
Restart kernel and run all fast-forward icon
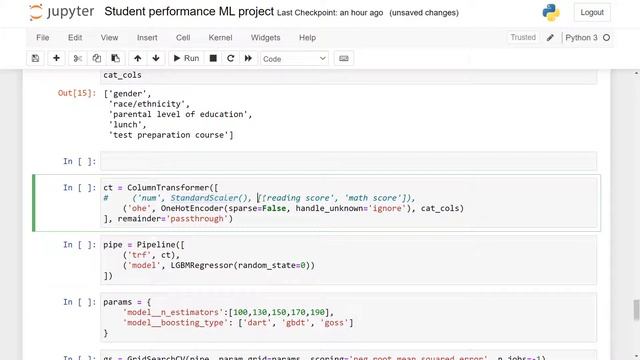(x=248, y=58)
